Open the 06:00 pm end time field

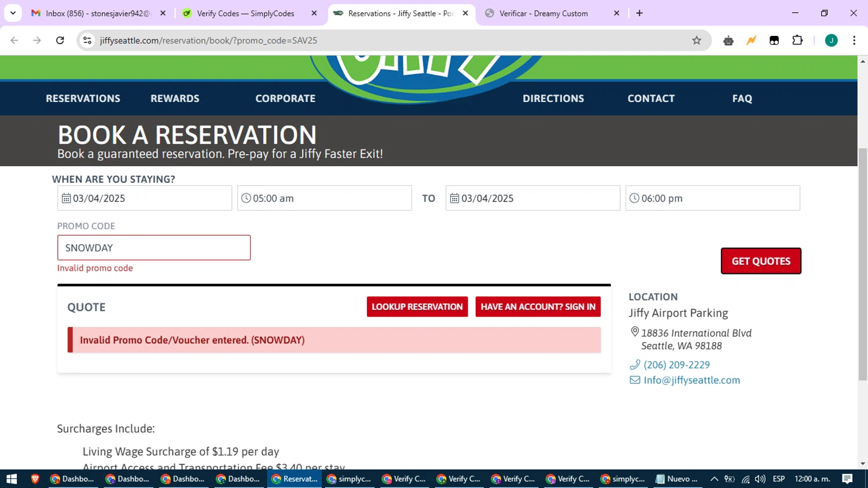pos(713,198)
